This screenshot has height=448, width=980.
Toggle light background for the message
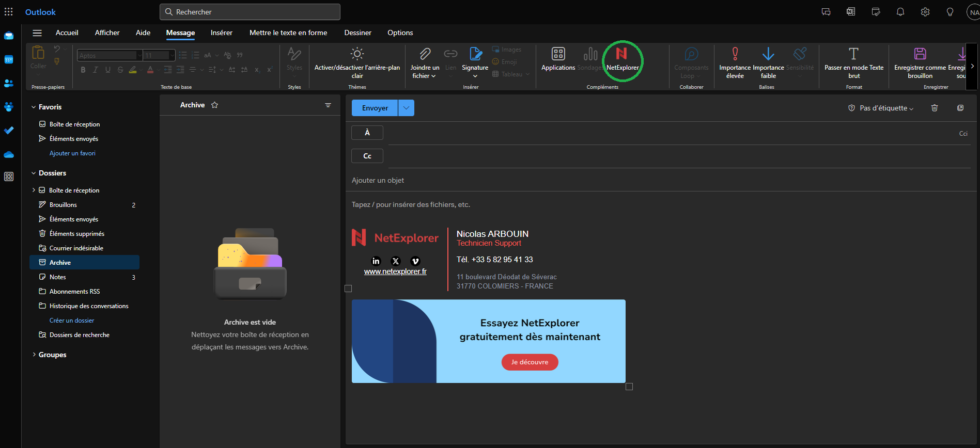coord(357,63)
